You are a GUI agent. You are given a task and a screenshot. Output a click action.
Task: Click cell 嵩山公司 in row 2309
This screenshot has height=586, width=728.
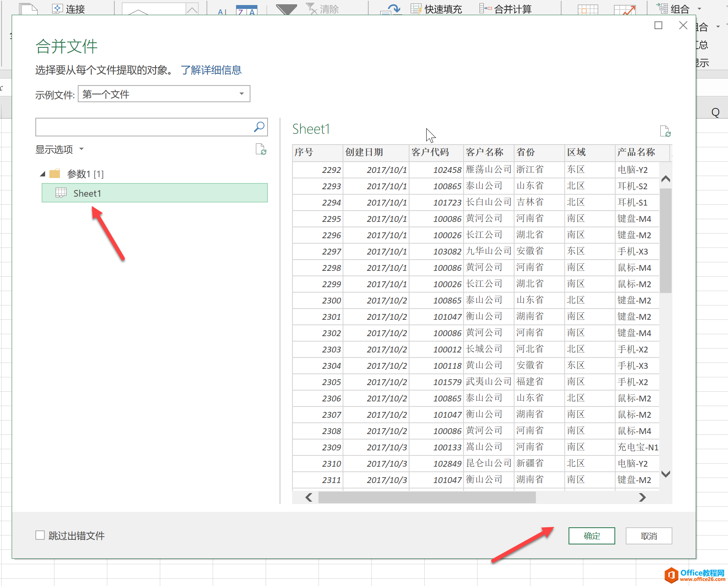[489, 447]
